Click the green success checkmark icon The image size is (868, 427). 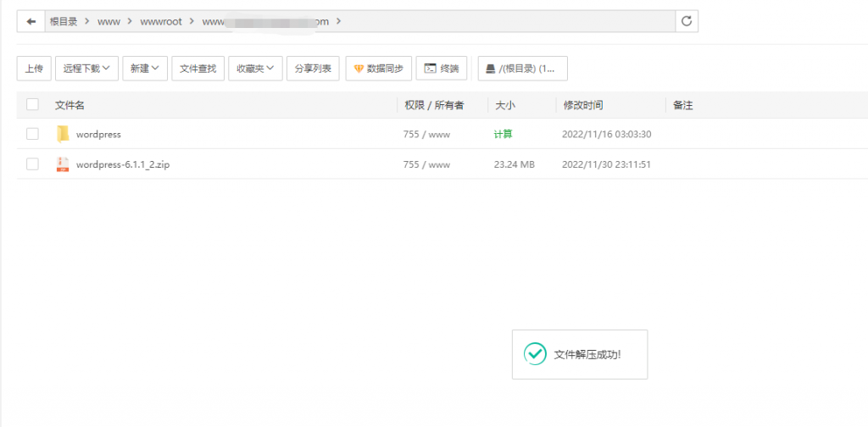click(x=535, y=354)
